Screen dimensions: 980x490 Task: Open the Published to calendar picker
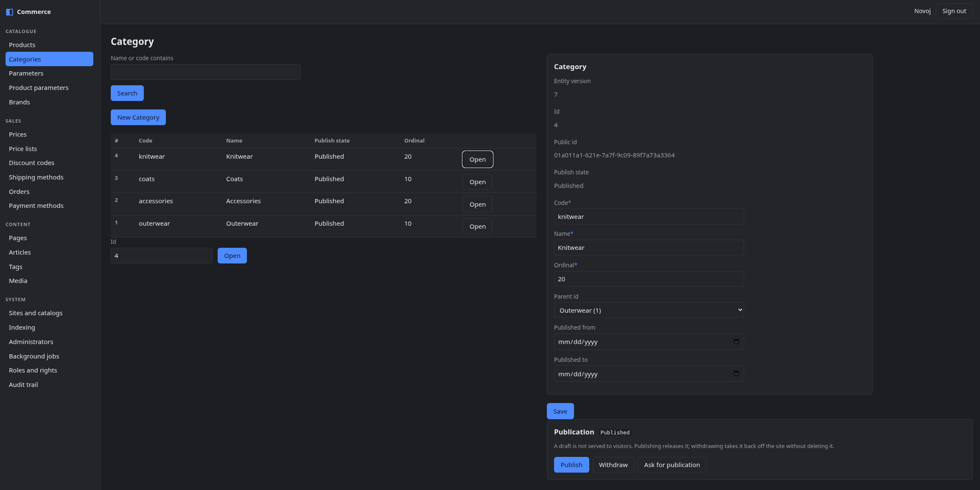pos(736,374)
